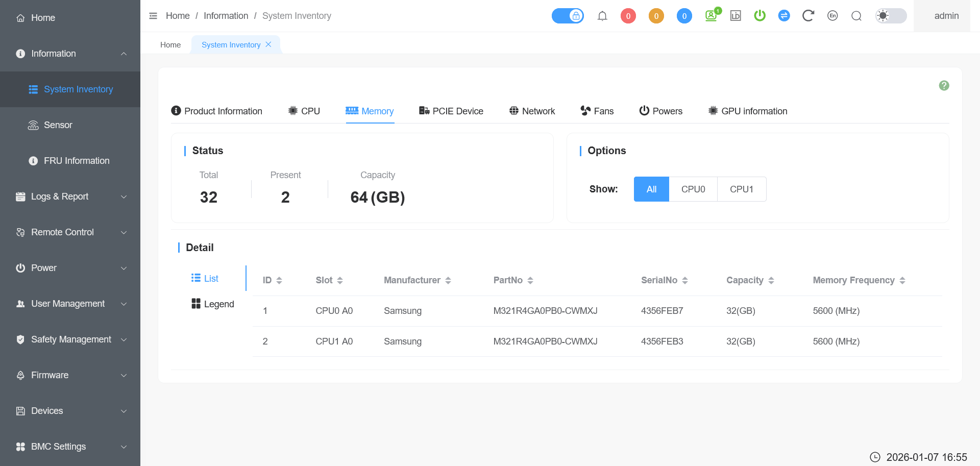This screenshot has height=466, width=980.
Task: Click the hamburger menu collapse icon
Action: click(153, 16)
